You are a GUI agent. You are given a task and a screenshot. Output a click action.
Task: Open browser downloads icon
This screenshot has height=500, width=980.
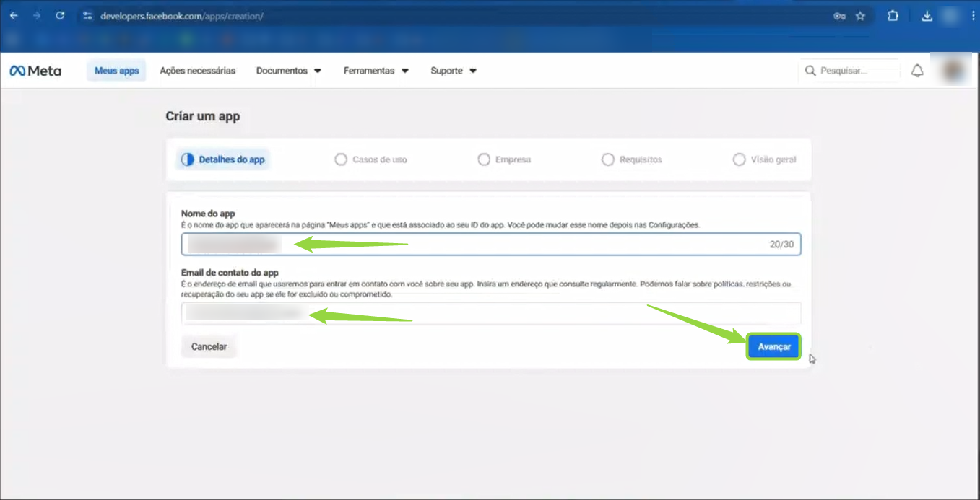click(928, 16)
